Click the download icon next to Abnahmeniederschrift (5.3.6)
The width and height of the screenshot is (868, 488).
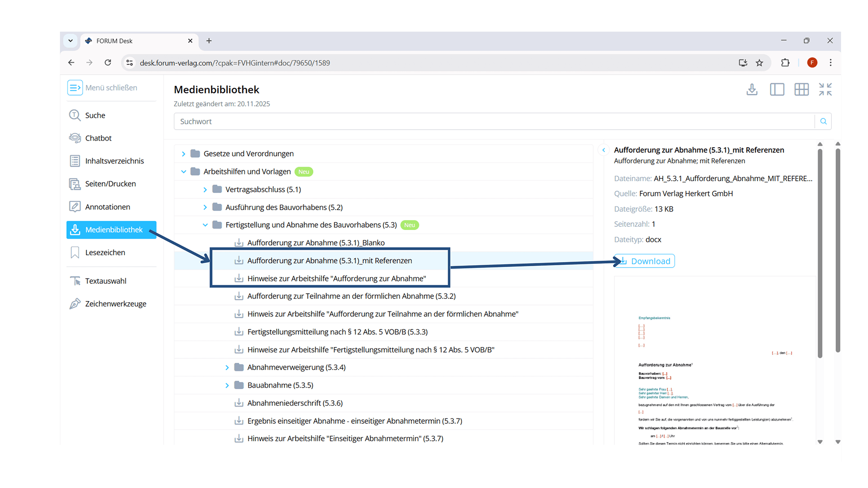(x=239, y=403)
